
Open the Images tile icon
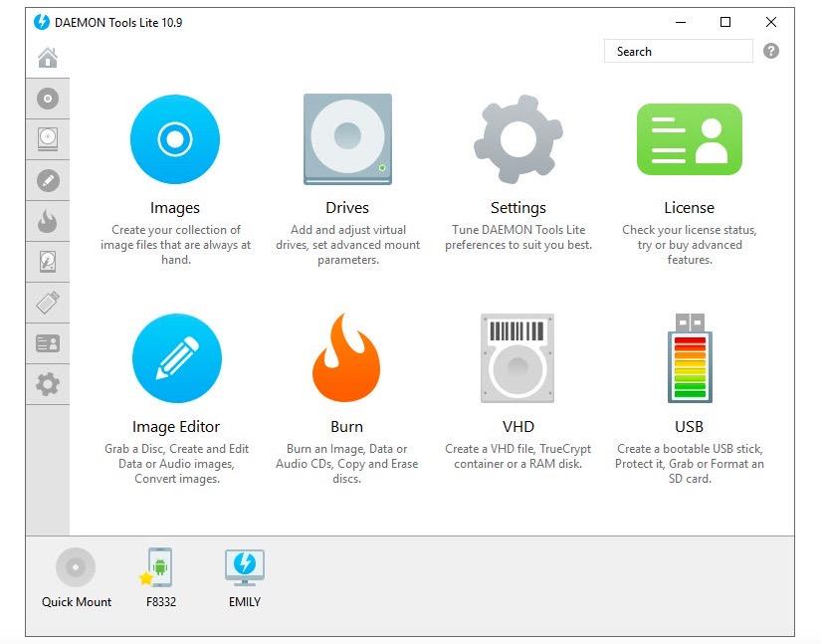click(175, 140)
